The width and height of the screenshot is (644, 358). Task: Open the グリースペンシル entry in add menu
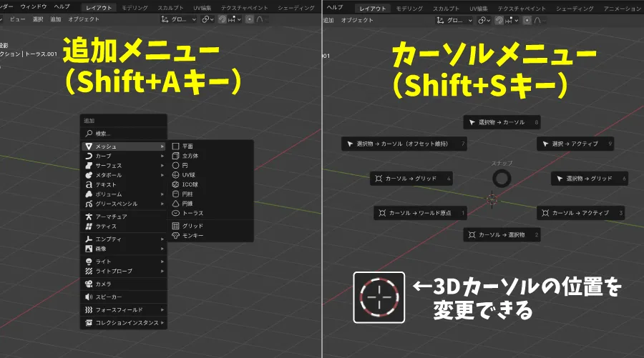coord(124,204)
